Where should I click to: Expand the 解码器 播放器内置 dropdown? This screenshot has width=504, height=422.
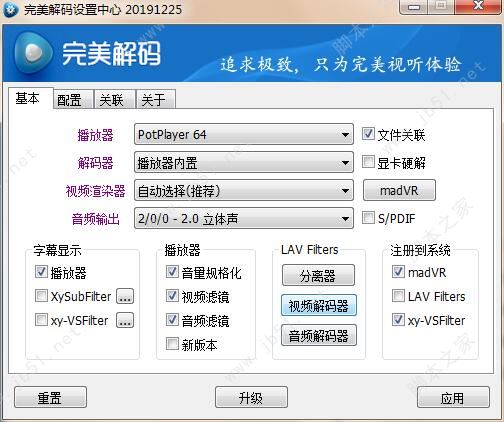[244, 162]
